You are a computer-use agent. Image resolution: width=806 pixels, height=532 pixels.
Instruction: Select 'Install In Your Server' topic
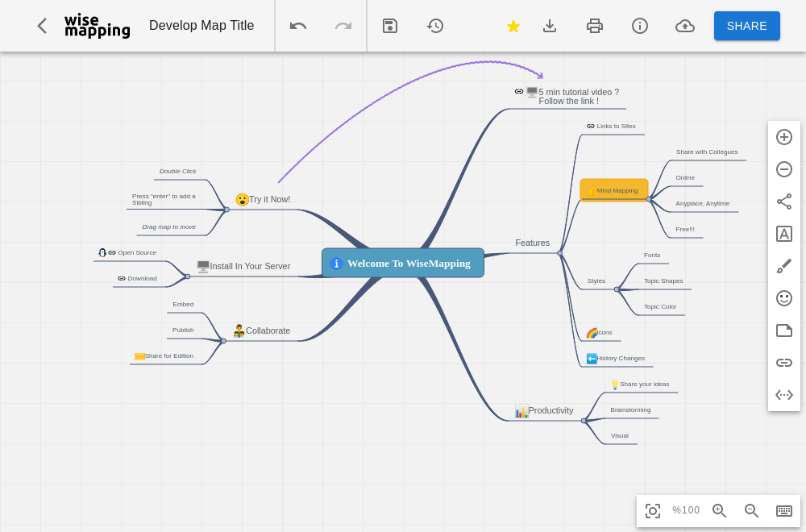click(x=243, y=266)
